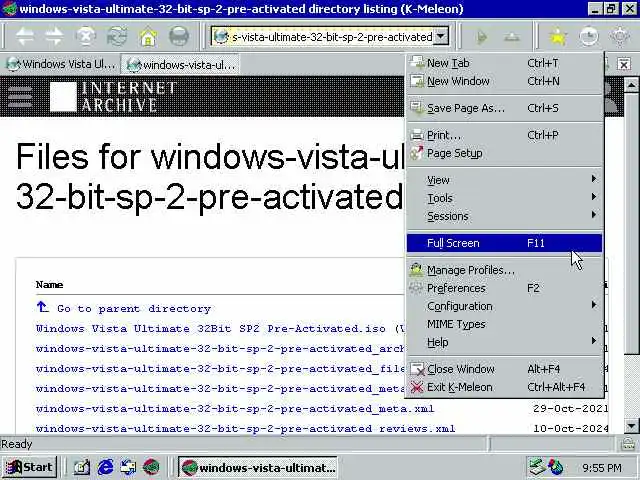The height and width of the screenshot is (480, 640).
Task: Open Bookmarks star toolbar icon
Action: [x=558, y=37]
